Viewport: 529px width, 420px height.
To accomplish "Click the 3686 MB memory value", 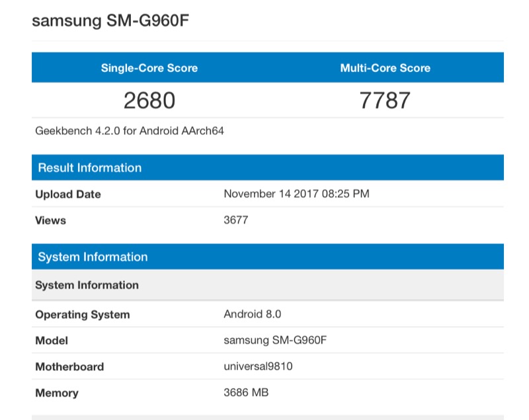I will pos(246,393).
